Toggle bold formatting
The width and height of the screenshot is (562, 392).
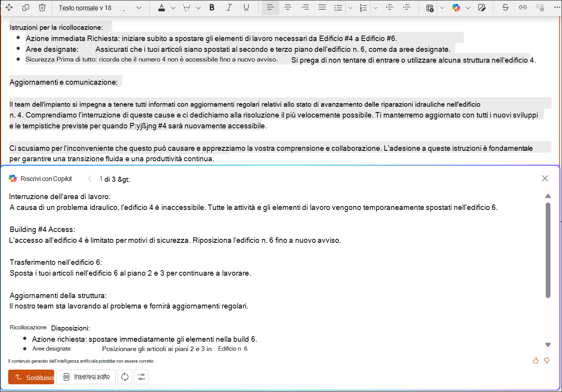(x=212, y=8)
